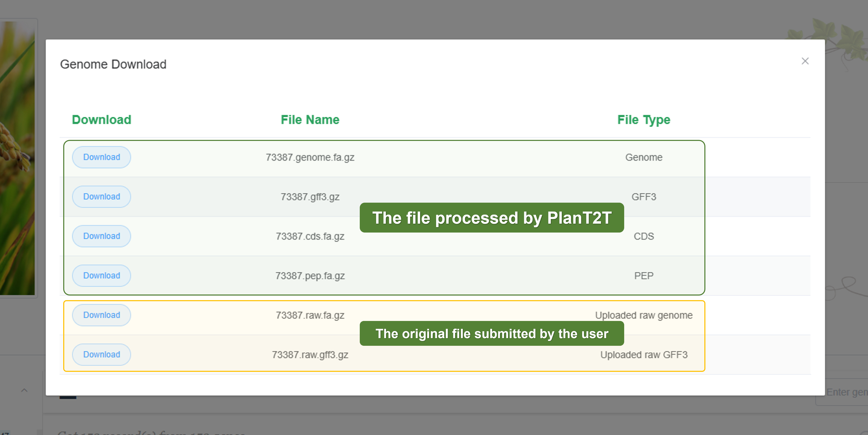Download the 73387.pep.fa.gz protein file
This screenshot has height=435, width=868.
click(x=101, y=275)
